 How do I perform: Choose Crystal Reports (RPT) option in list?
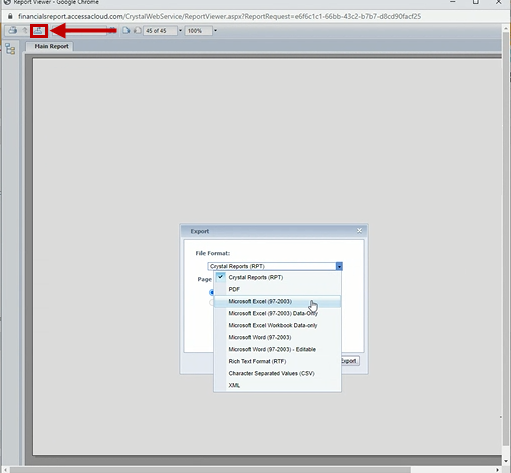point(278,277)
